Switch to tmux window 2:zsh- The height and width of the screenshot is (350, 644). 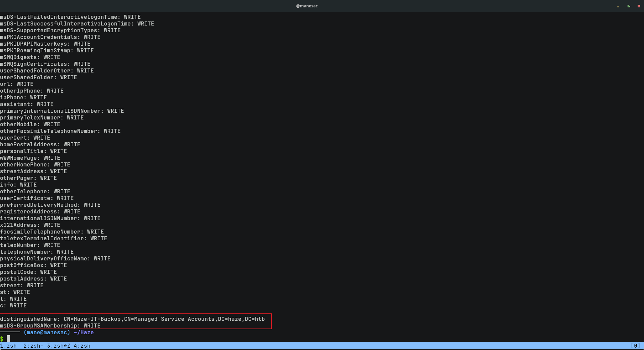[x=33, y=346]
